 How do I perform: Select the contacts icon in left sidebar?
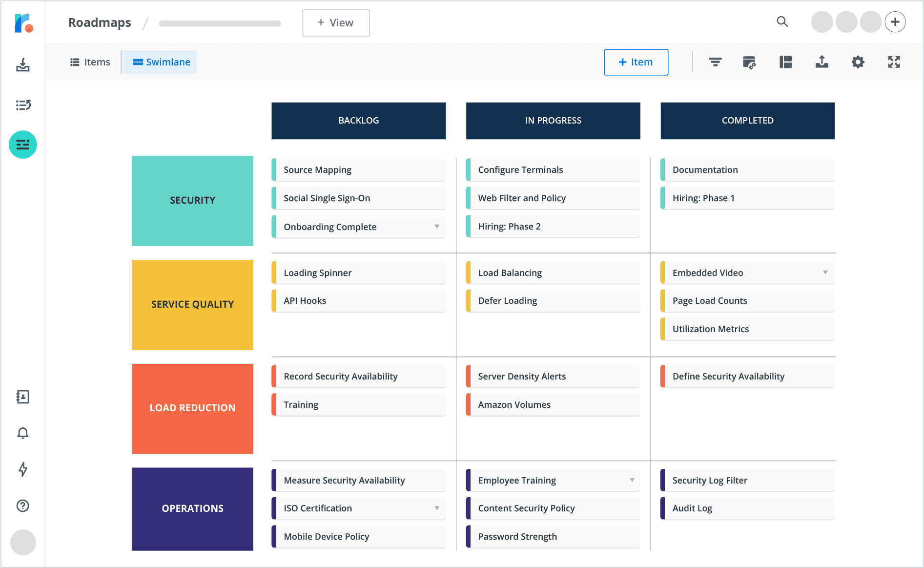(x=22, y=397)
